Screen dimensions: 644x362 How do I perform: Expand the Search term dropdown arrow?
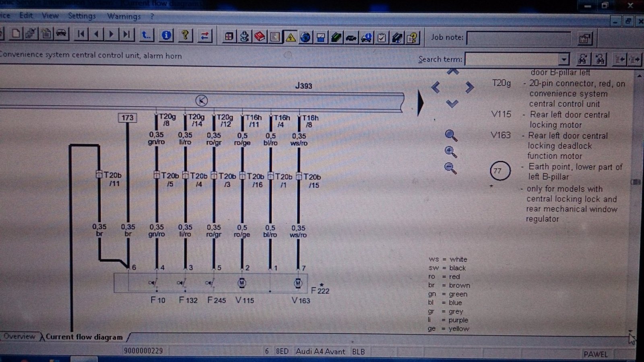pos(564,60)
